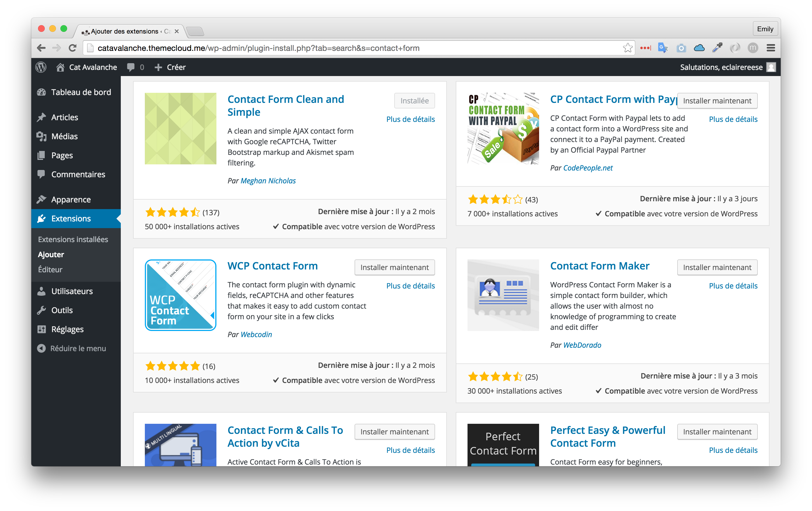
Task: Install Contact Form & Calls To Action
Action: click(395, 432)
